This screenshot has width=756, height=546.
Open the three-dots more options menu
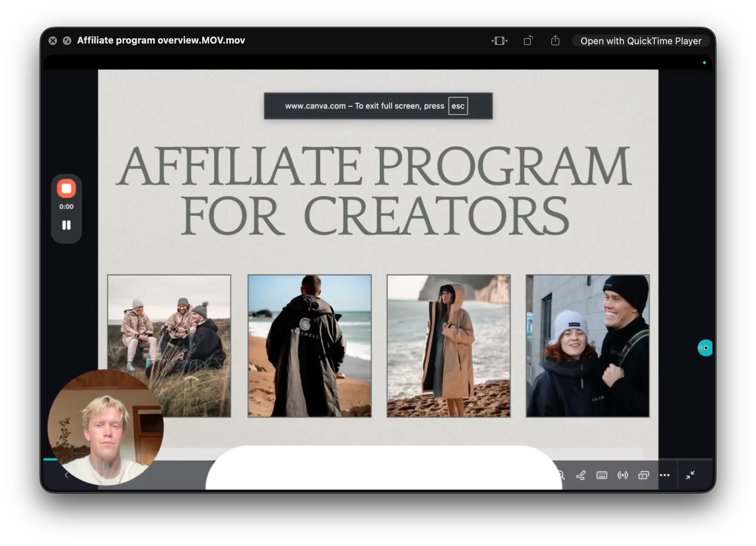click(x=664, y=475)
